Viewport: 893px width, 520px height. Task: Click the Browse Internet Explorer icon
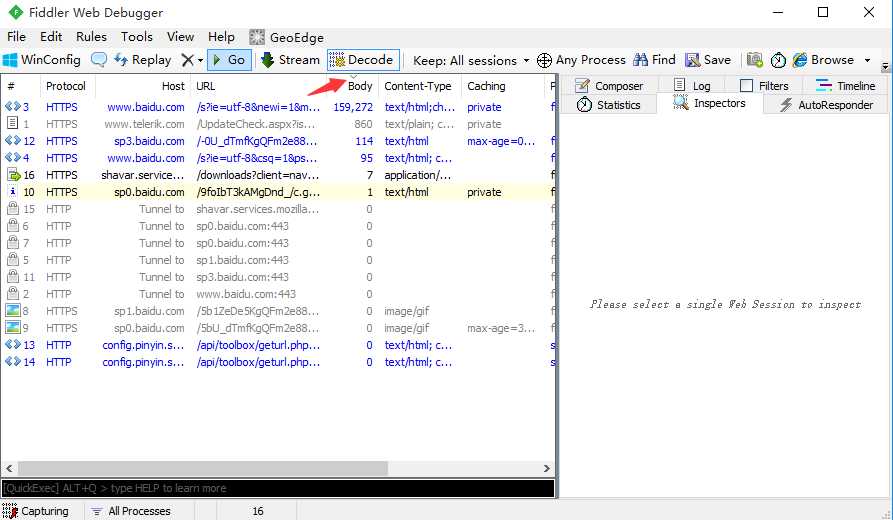[800, 60]
